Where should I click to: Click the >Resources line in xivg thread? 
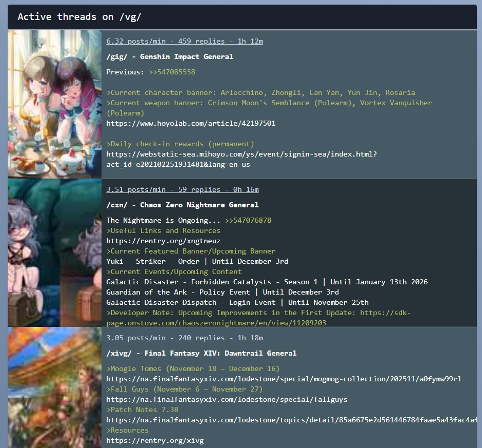point(127,431)
